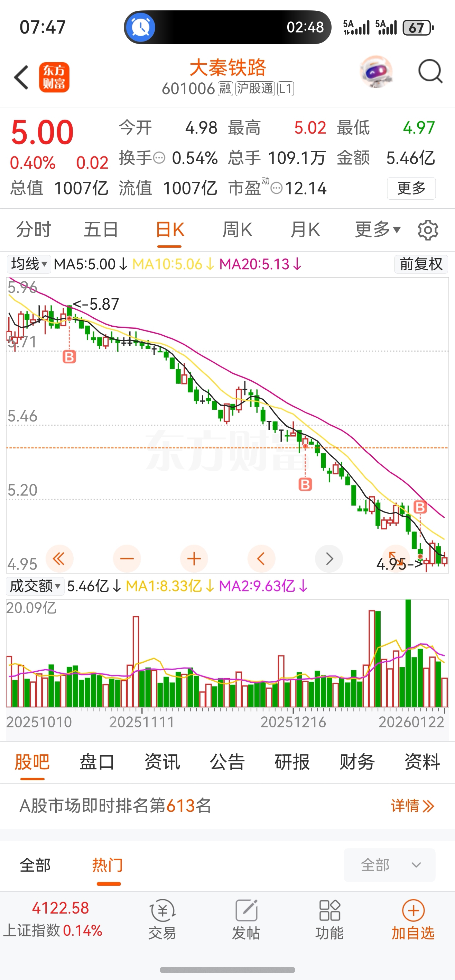Zoom in chart with plus button

[x=194, y=559]
